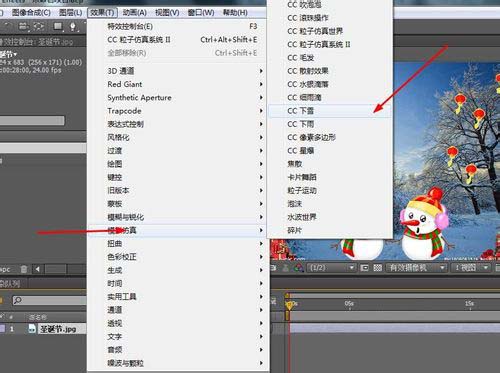The height and width of the screenshot is (373, 500).
Task: Click the trash bin icon in the project panel
Action: pos(24,269)
